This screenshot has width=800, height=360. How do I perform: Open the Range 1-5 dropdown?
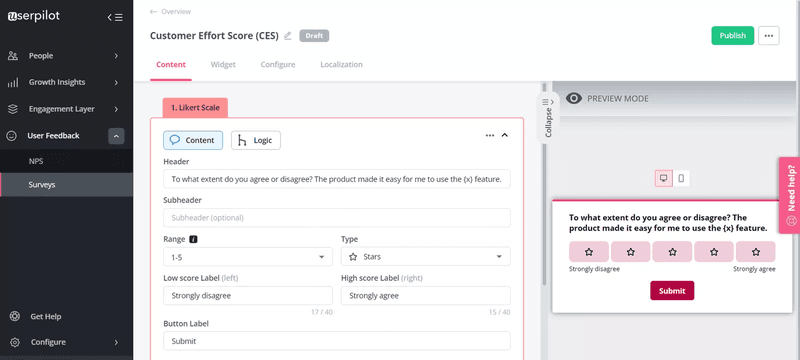[x=248, y=256]
